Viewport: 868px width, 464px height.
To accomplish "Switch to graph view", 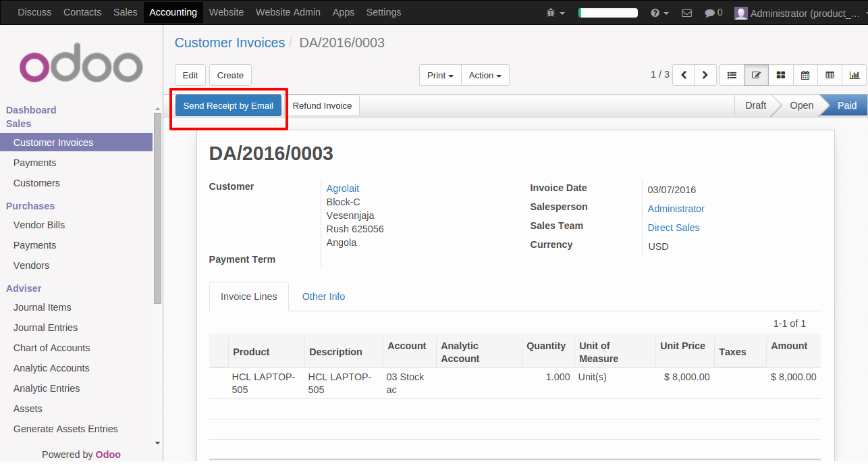I will [x=854, y=75].
